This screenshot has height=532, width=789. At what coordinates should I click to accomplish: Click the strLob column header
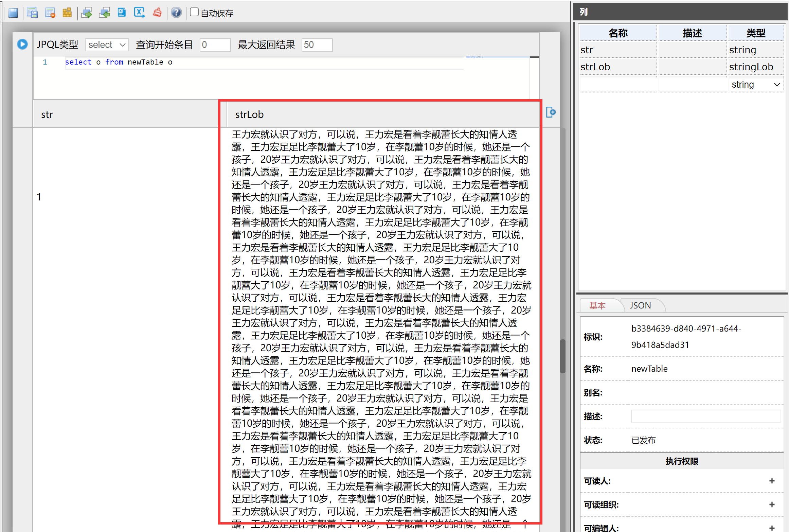click(x=249, y=115)
